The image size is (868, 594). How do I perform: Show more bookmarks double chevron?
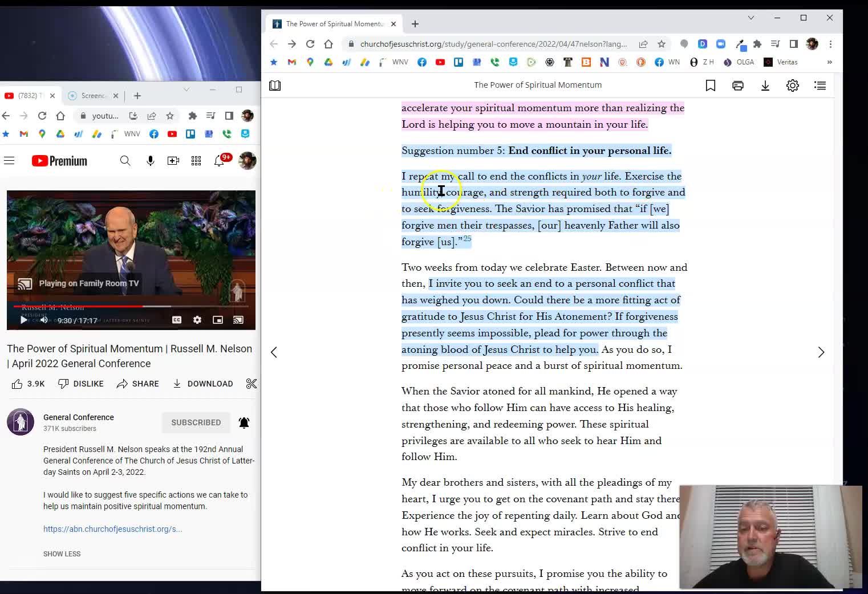830,62
